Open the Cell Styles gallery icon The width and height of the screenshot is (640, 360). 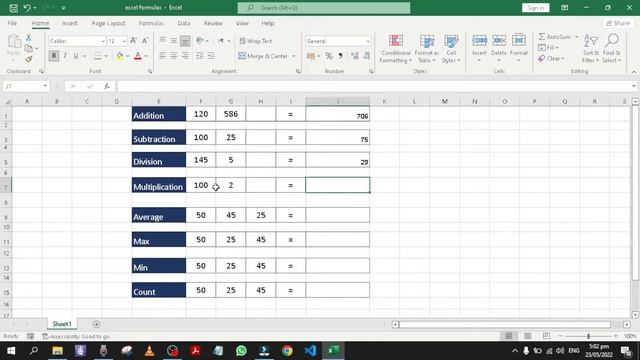pyautogui.click(x=451, y=41)
